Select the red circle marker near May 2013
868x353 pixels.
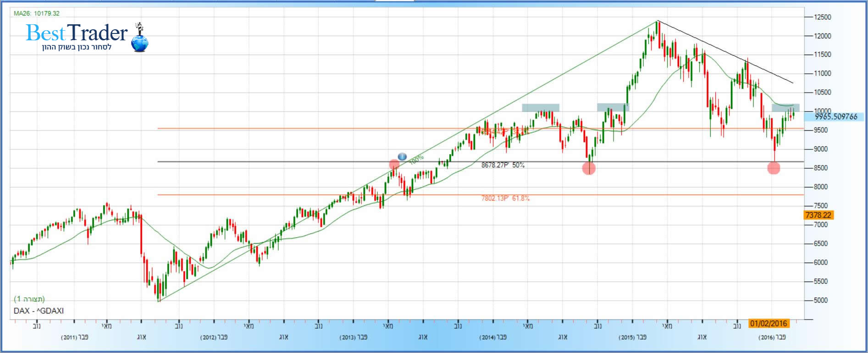394,165
